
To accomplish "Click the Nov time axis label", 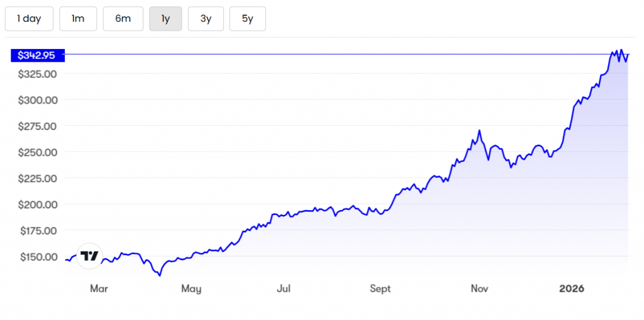I will [480, 289].
